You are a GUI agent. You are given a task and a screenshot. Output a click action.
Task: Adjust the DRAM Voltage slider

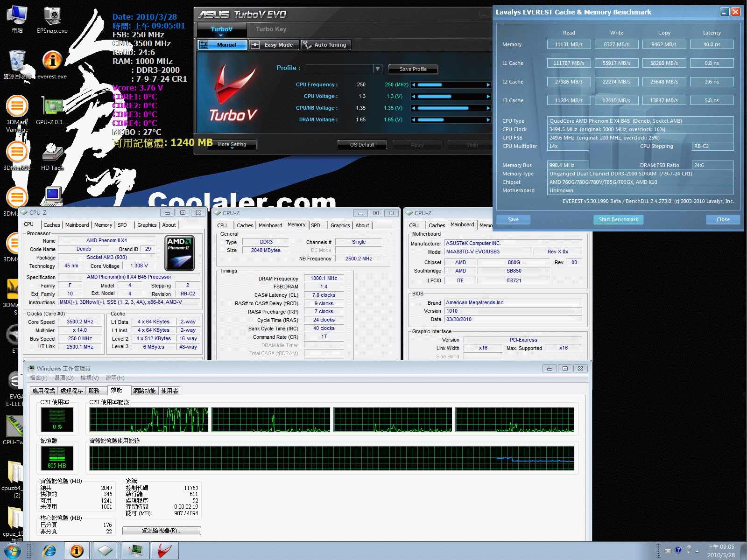point(451,120)
